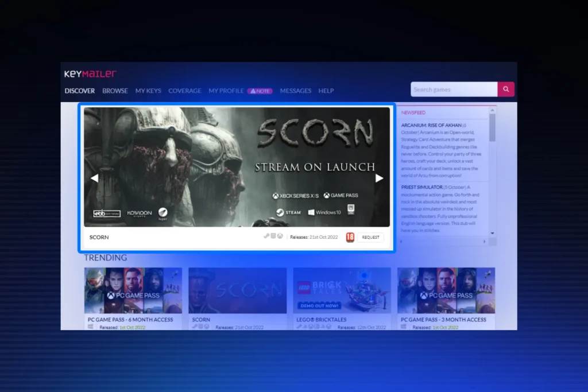Go to My Keys

pos(148,91)
